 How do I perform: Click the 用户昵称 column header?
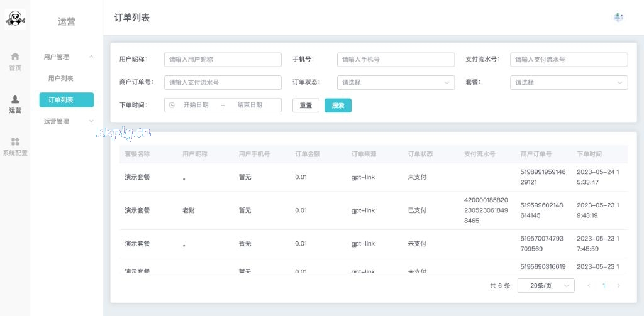click(195, 155)
